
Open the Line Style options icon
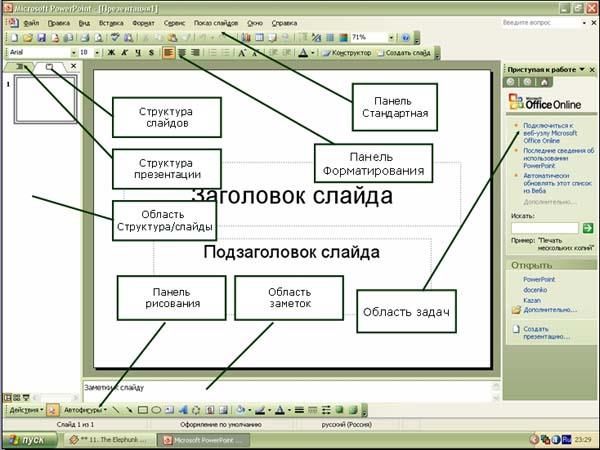click(299, 410)
